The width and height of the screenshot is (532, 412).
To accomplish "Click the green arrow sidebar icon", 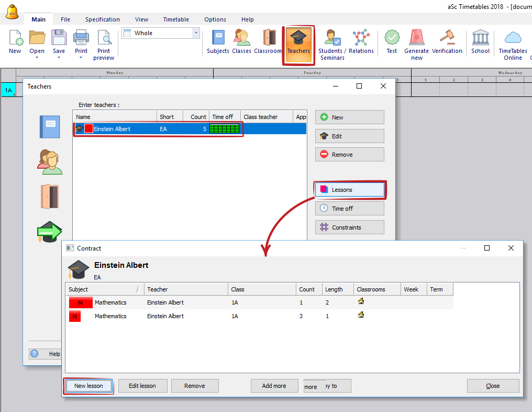I will click(50, 231).
